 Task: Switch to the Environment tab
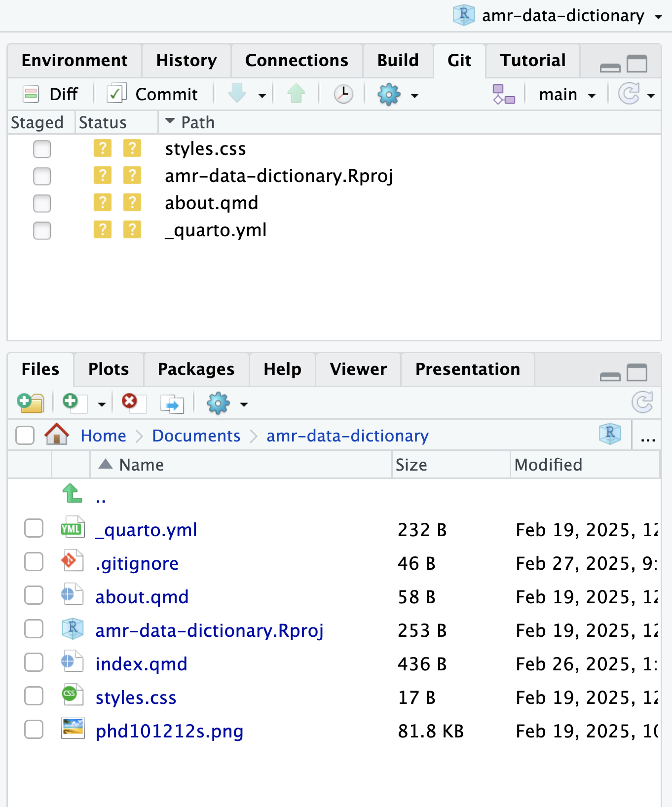75,60
